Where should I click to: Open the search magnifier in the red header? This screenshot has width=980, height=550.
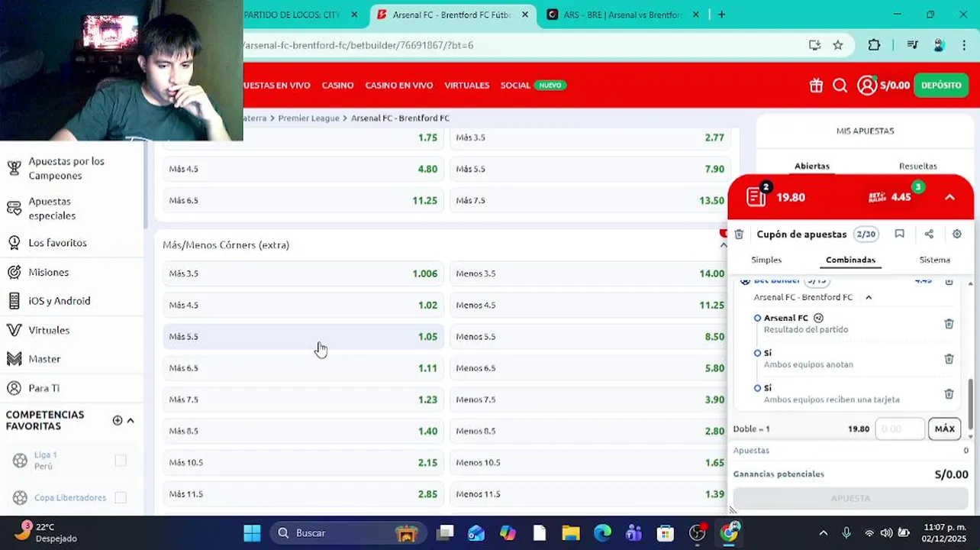(x=840, y=86)
